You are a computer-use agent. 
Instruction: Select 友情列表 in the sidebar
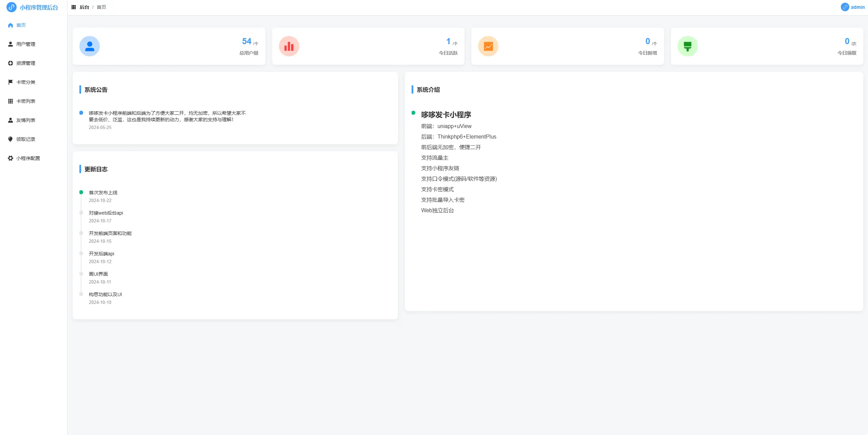26,120
